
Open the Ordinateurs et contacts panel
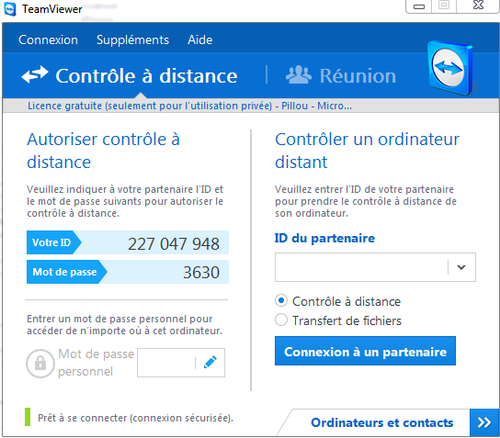click(382, 423)
